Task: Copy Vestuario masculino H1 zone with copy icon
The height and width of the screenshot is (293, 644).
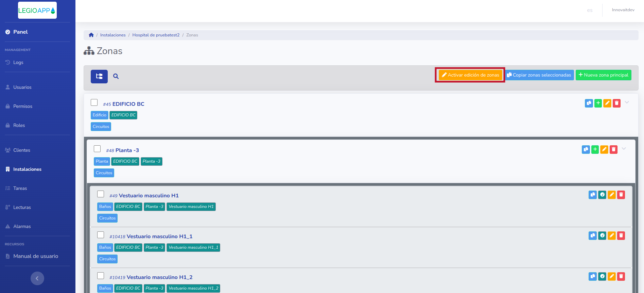Action: click(x=592, y=195)
